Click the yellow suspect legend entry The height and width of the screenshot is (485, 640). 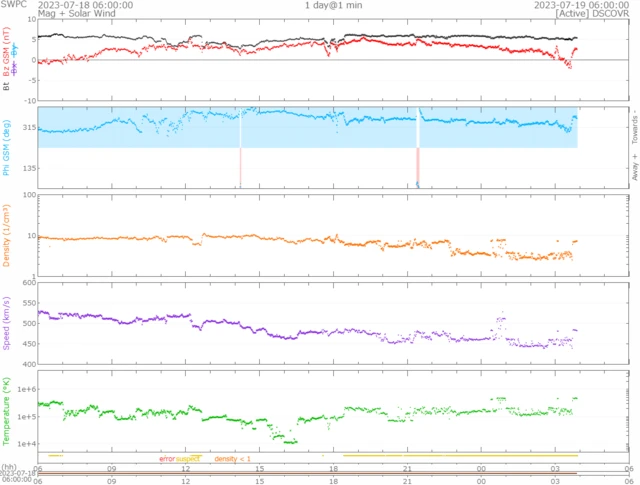click(188, 459)
